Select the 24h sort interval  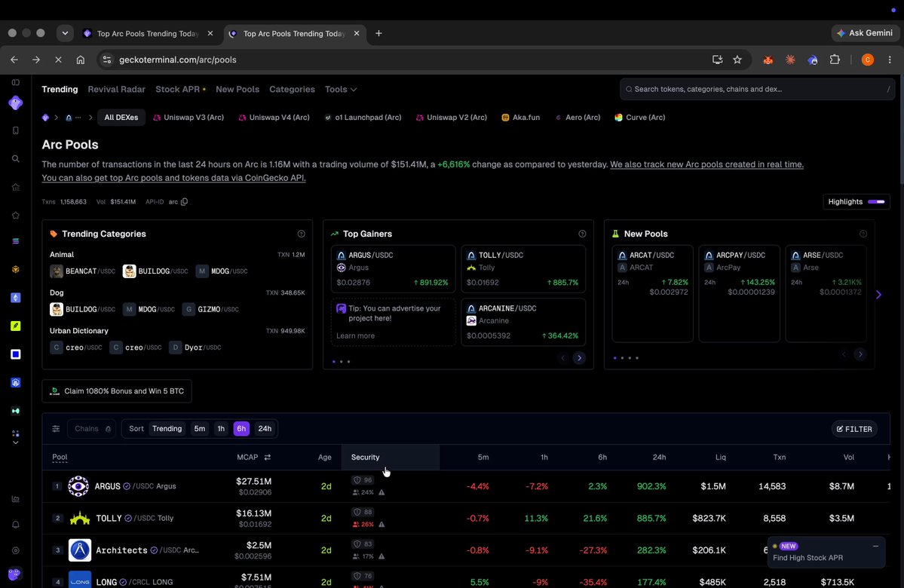pyautogui.click(x=265, y=429)
